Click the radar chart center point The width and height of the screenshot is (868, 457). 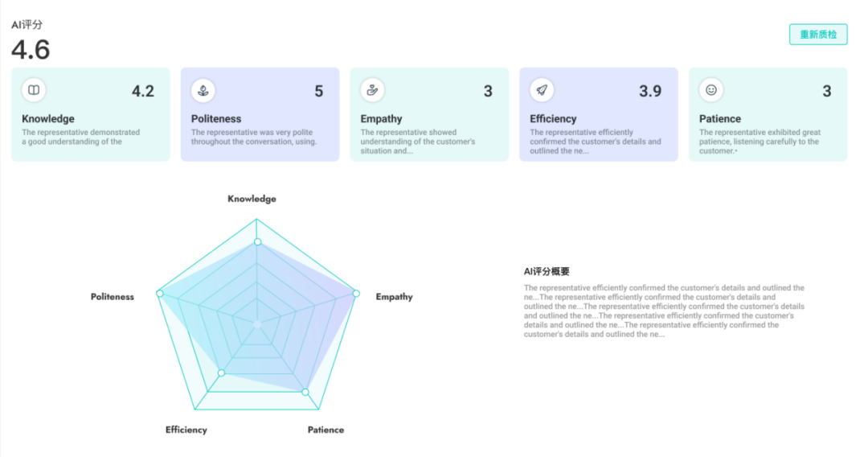pos(257,324)
